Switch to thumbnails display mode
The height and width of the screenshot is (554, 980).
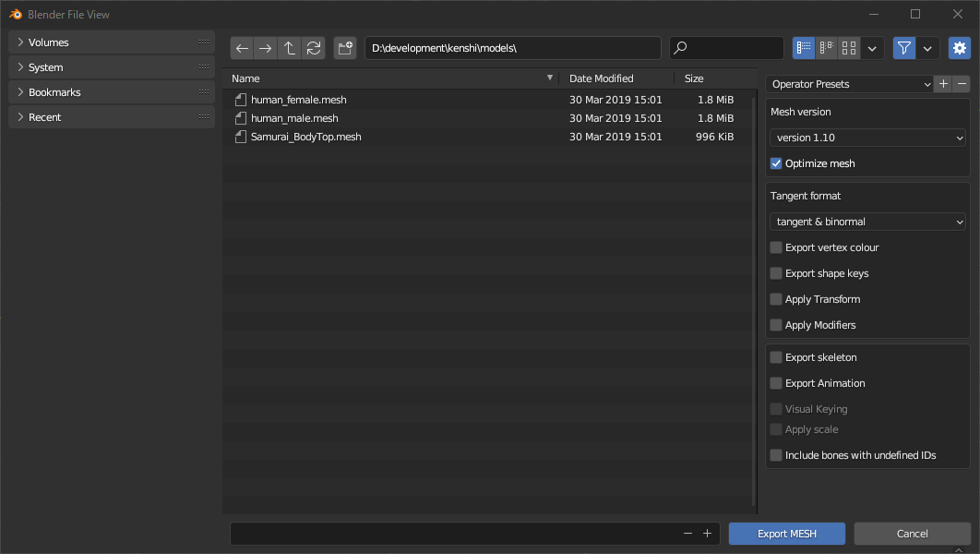coord(849,48)
